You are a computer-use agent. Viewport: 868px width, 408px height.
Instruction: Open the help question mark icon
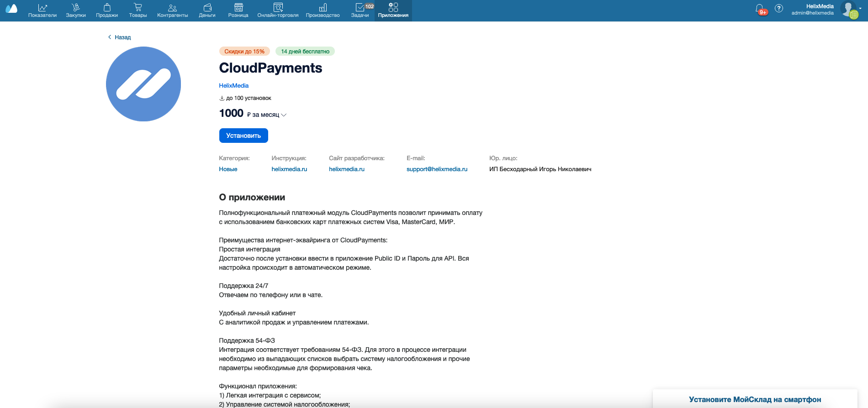click(x=779, y=8)
